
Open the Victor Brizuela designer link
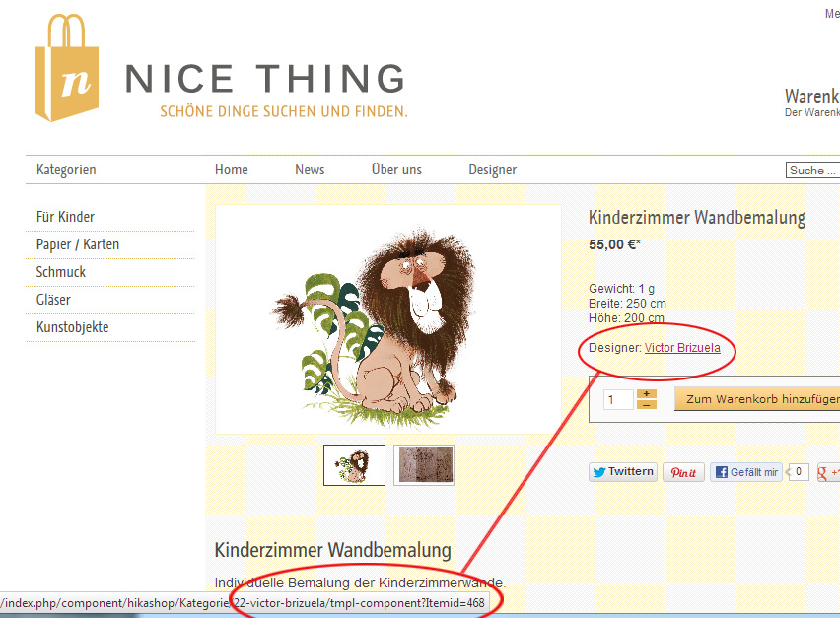pos(682,348)
